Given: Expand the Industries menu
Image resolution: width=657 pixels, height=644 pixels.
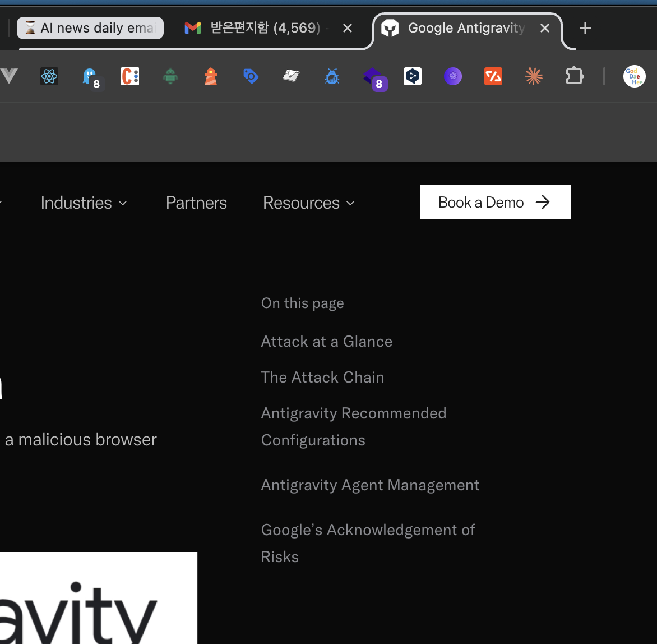Looking at the screenshot, I should click(84, 203).
